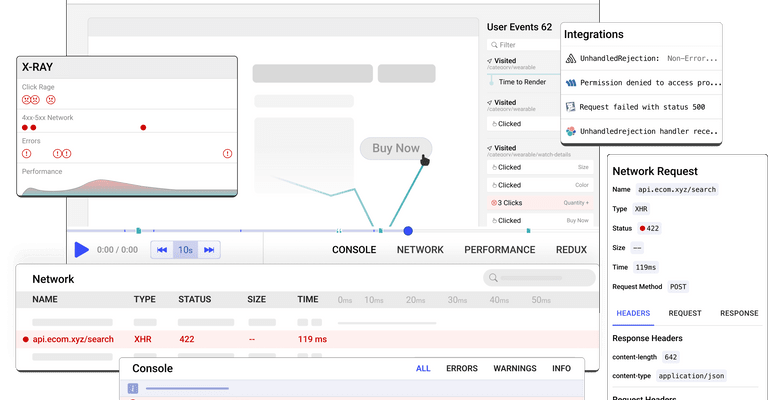Screen dimensions: 768x400
Task: Click the application/json content-type value
Action: (691, 376)
